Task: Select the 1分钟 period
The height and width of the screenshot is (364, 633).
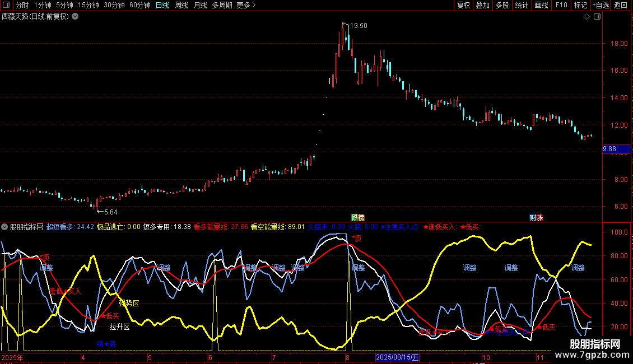Action: coord(43,5)
